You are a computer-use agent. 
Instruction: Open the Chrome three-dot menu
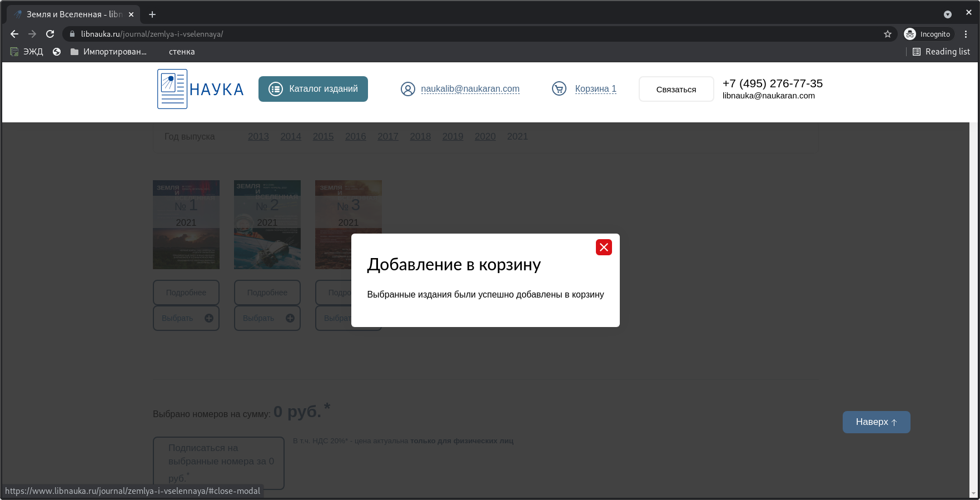tap(966, 34)
